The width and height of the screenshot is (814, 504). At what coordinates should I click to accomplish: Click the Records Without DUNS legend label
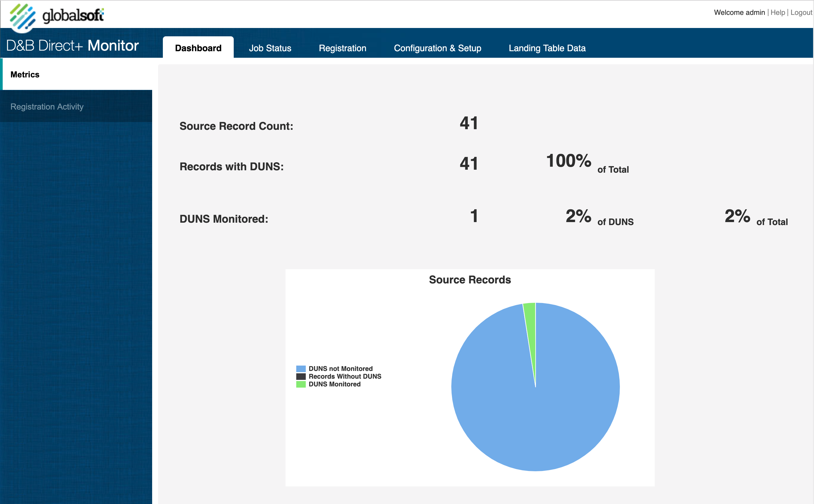(345, 376)
